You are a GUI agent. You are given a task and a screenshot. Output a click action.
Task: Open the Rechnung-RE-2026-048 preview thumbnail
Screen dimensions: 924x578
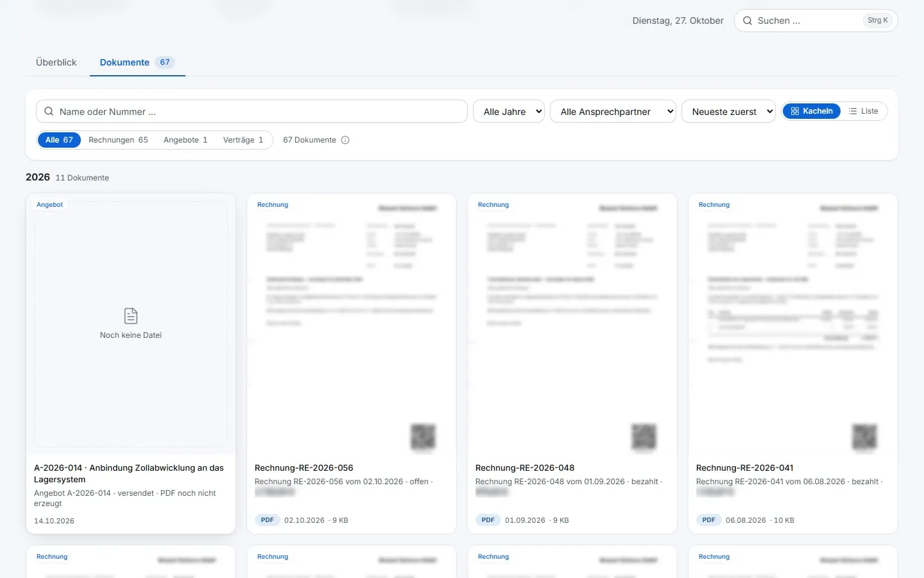point(572,324)
